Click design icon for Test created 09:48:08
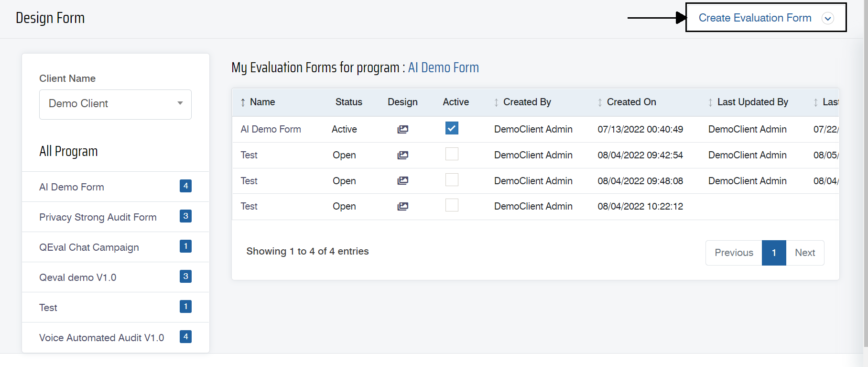The image size is (868, 367). [402, 180]
